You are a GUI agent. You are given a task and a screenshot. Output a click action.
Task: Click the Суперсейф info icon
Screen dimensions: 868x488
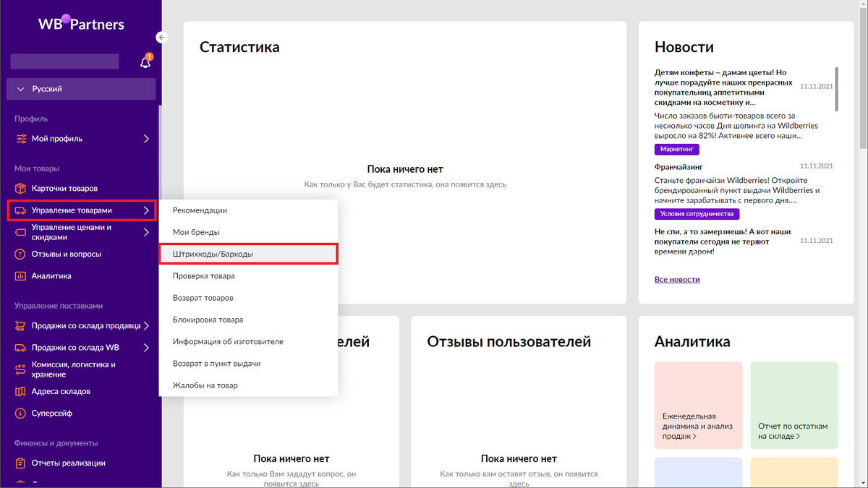20,413
